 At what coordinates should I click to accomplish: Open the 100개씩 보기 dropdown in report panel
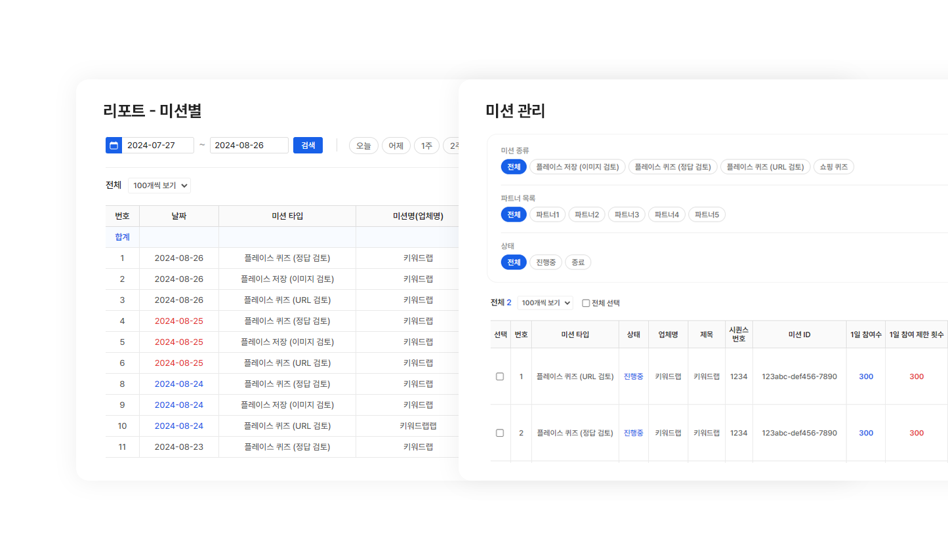(x=159, y=186)
